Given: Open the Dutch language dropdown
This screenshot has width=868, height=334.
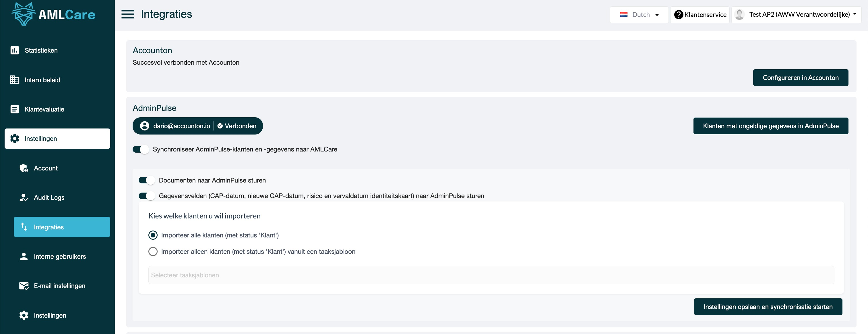Looking at the screenshot, I should (x=639, y=14).
